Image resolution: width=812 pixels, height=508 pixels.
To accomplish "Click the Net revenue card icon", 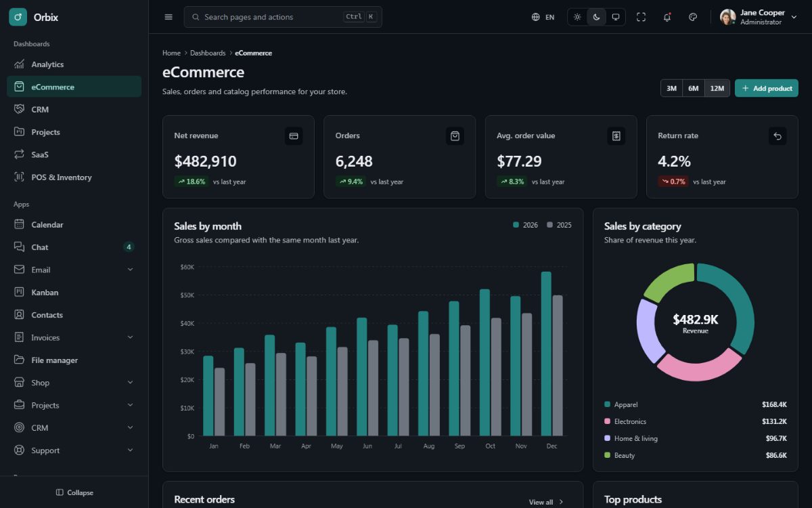I will pos(294,136).
